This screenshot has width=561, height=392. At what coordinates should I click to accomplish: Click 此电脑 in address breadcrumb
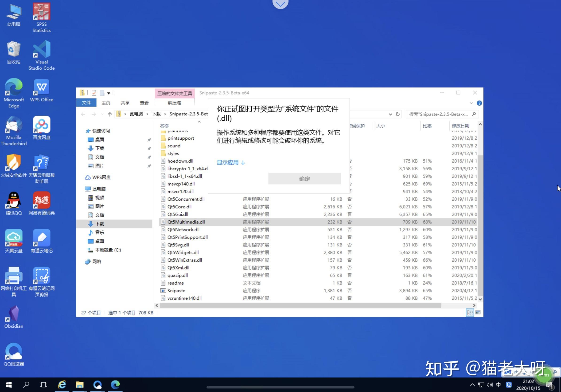(x=136, y=114)
